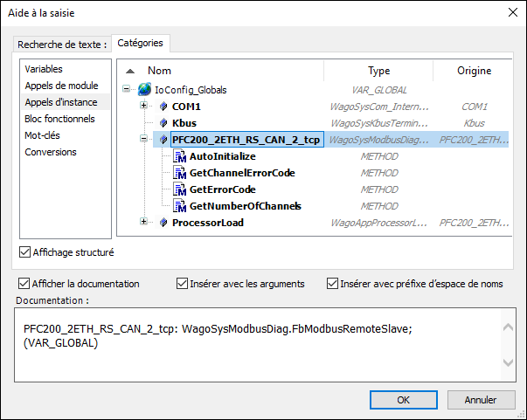Click the PFC200_2ETH_RS_CAN_2_tcp cube icon
Screen dimensions: 527x420
pos(163,140)
